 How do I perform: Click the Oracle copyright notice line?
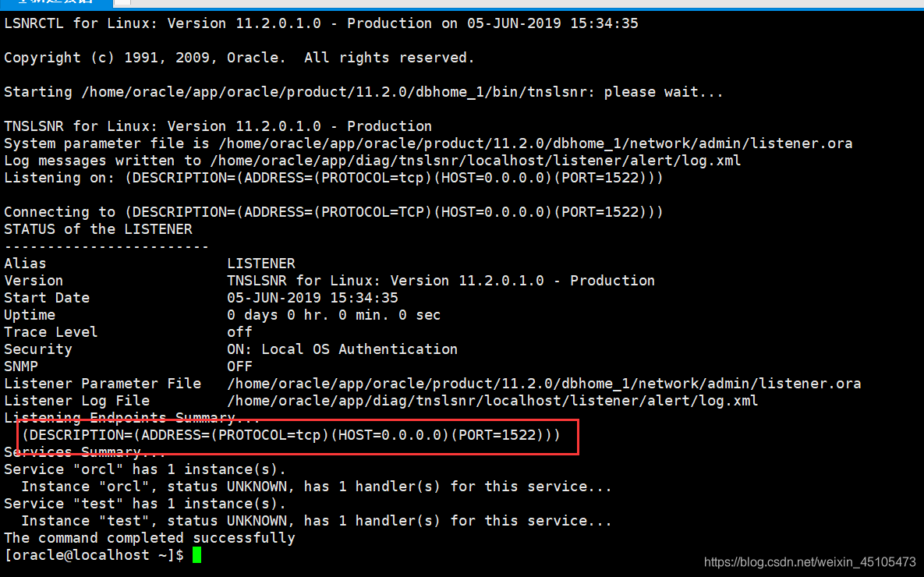[x=239, y=58]
